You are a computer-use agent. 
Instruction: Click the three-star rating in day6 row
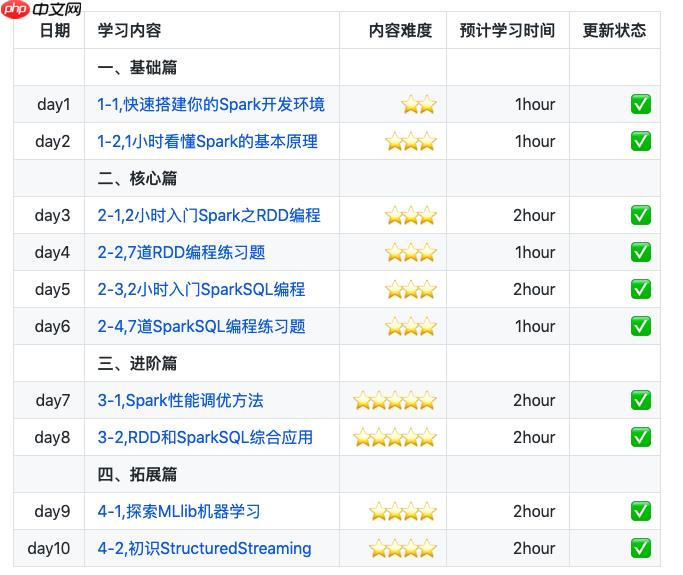(411, 327)
